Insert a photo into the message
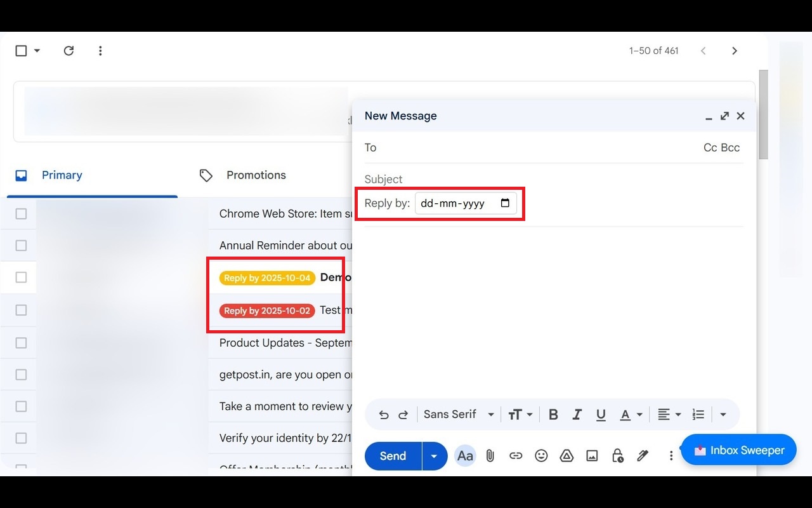 click(x=592, y=455)
